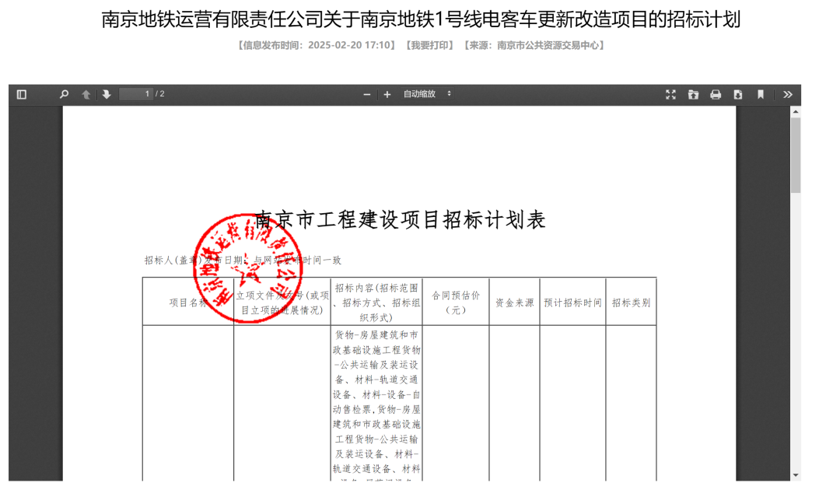Image resolution: width=840 pixels, height=504 pixels.
Task: Open the 自动缩放 zoom dropdown
Action: point(427,94)
